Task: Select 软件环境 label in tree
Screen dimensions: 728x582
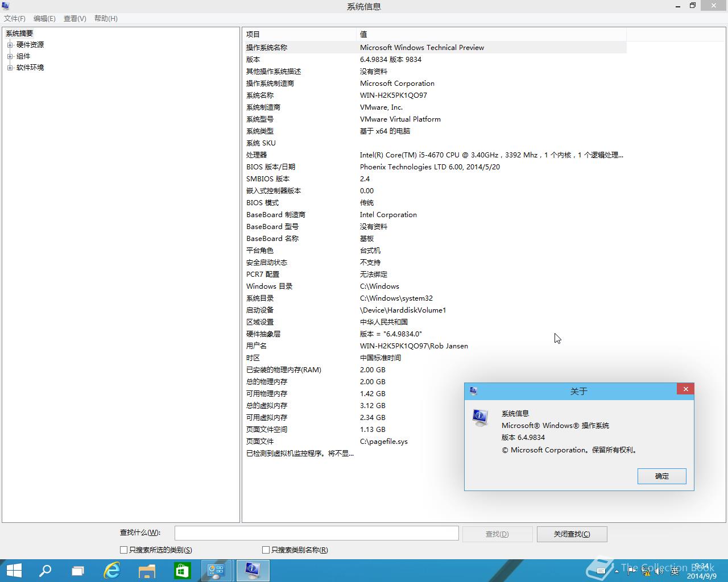Action: pyautogui.click(x=30, y=68)
